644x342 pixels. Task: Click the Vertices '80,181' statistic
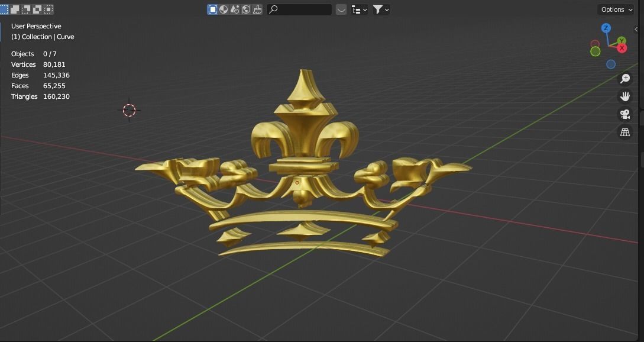54,64
